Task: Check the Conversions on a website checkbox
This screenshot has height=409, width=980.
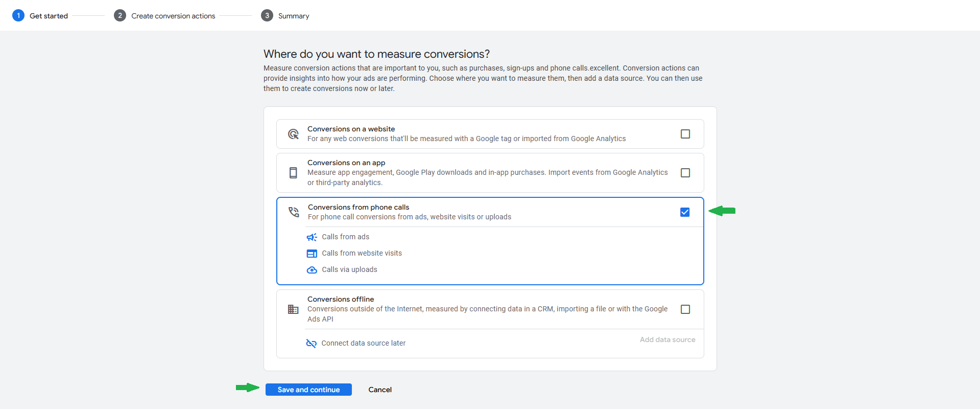Action: 685,134
